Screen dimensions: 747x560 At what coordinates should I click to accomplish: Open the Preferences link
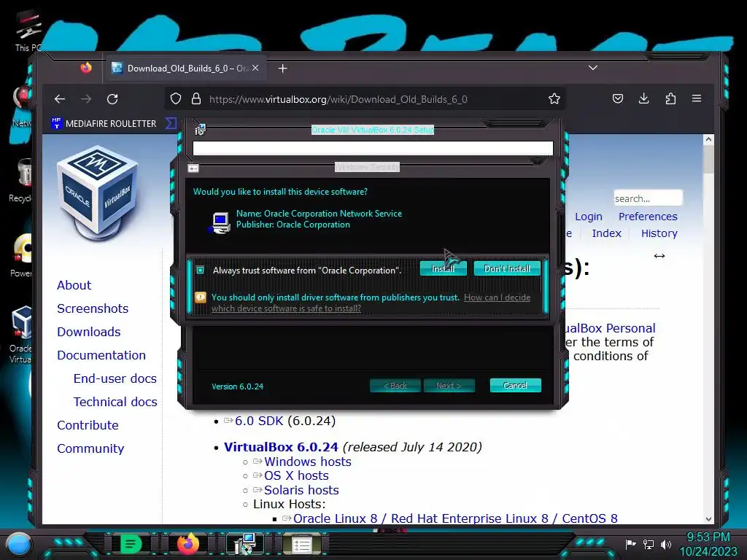click(648, 217)
